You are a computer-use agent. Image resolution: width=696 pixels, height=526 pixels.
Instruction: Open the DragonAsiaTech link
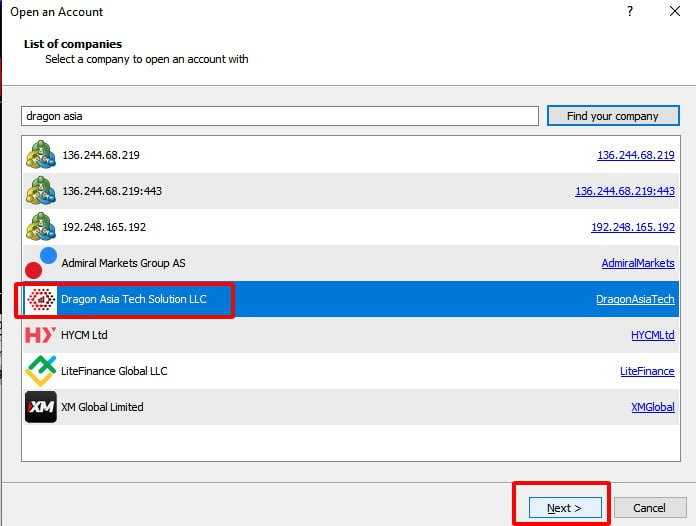click(x=635, y=299)
